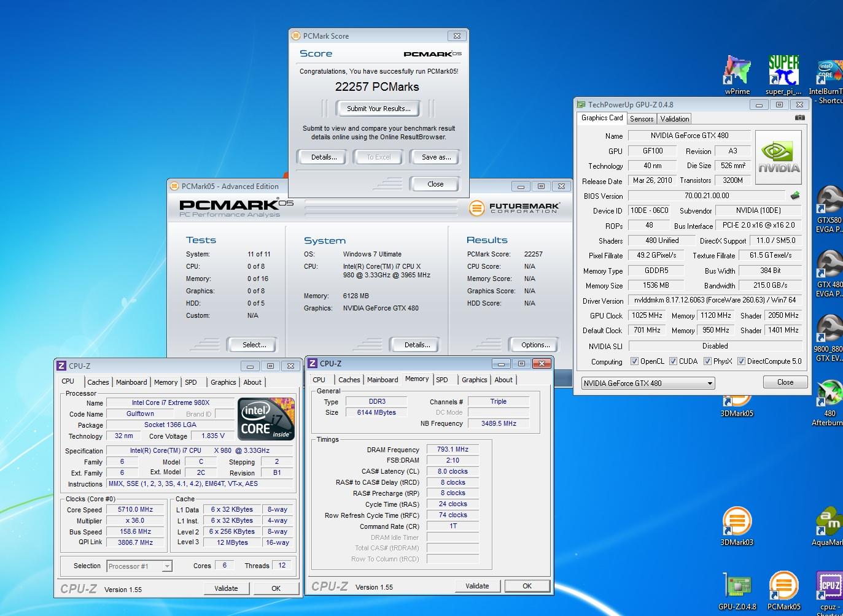The image size is (843, 616).
Task: Click the GPU-Z screenshot camera icon
Action: click(799, 117)
